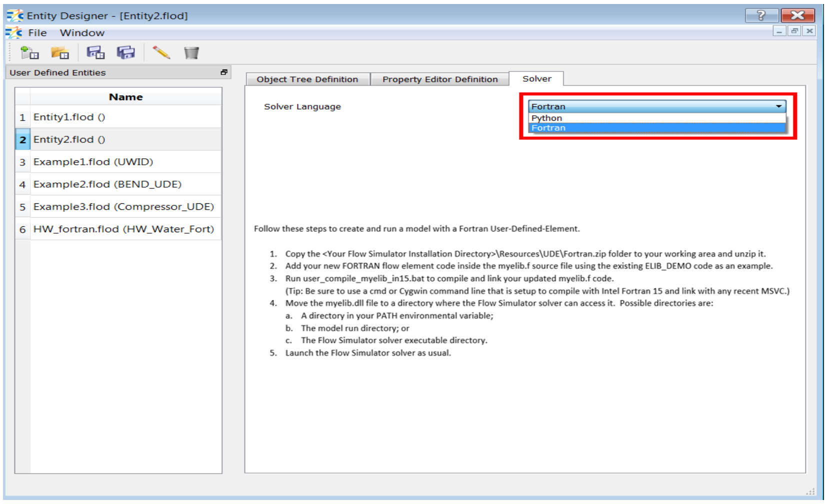
Task: Undock the User Defined Entities panel
Action: 224,72
